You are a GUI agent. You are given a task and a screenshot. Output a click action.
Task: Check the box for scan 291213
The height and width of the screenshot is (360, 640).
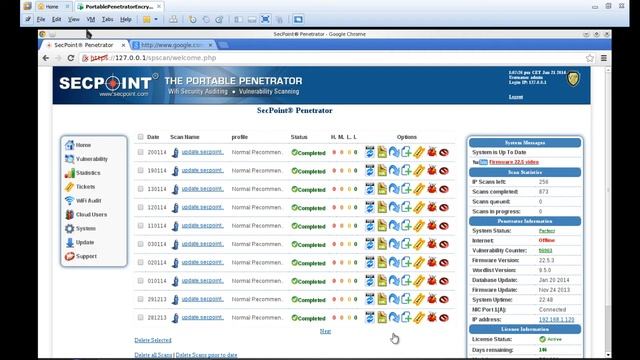click(x=140, y=299)
